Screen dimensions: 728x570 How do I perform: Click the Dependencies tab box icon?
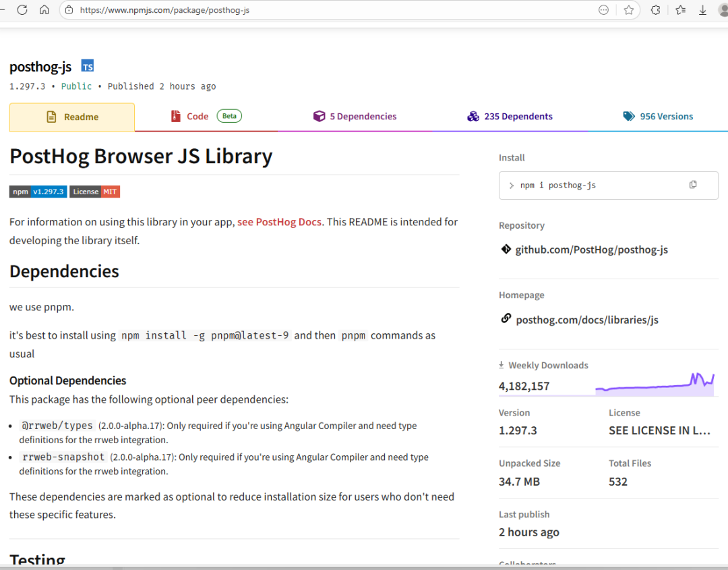tap(319, 116)
